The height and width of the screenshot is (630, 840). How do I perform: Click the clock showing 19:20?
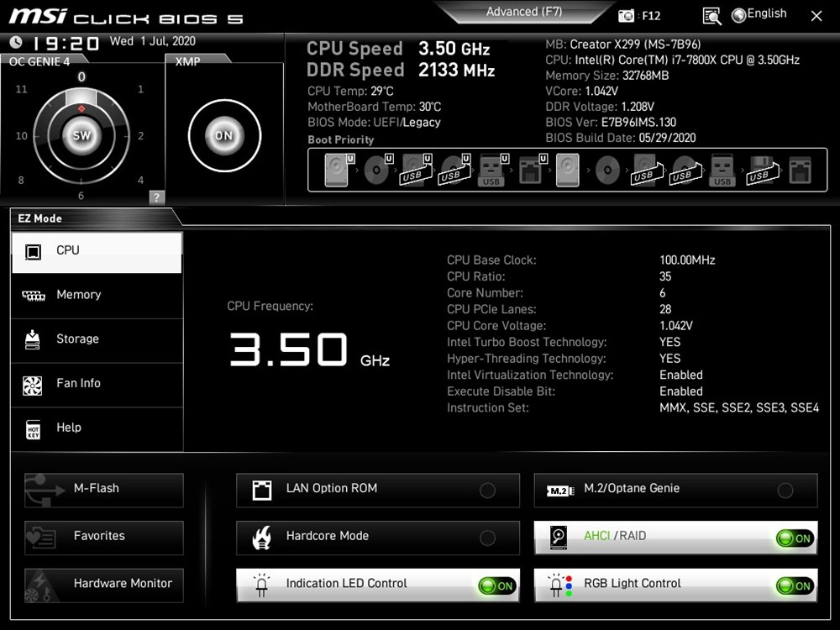point(66,43)
